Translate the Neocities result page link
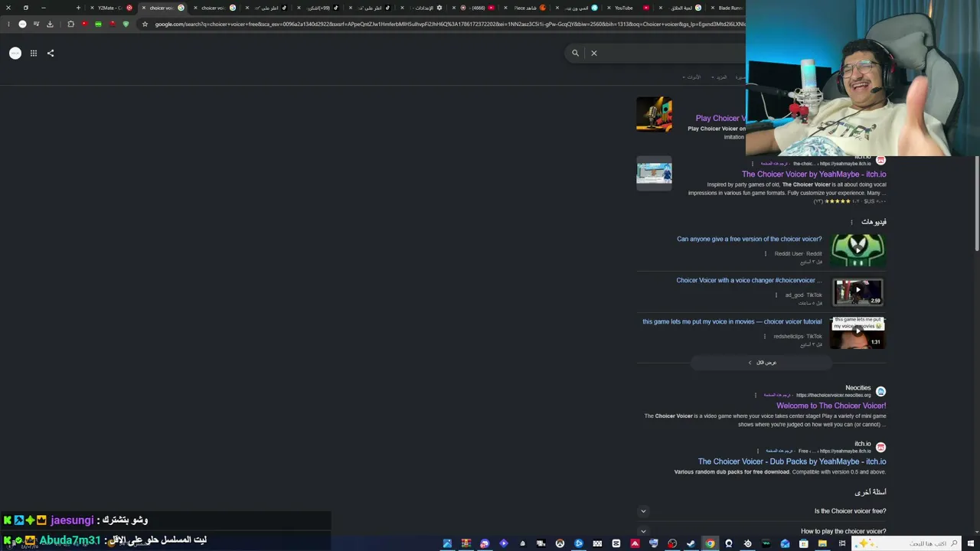The image size is (980, 551). (778, 395)
